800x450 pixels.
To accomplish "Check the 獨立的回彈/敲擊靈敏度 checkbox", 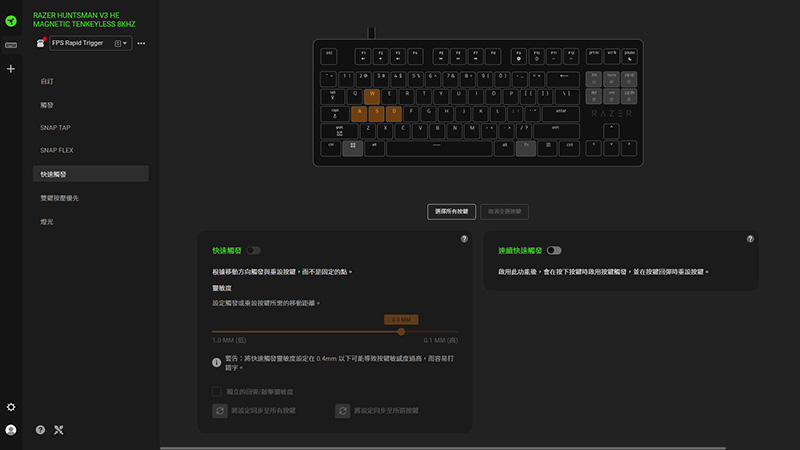I will (216, 392).
